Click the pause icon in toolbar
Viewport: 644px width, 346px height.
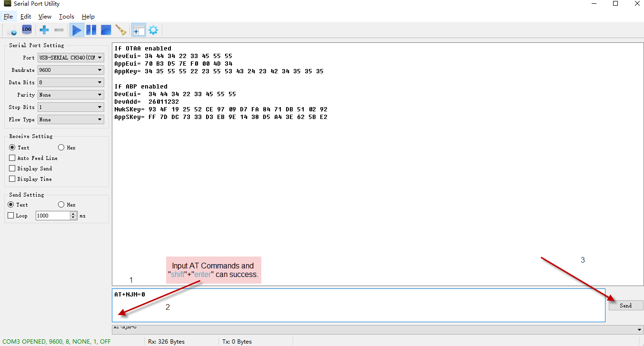pos(91,30)
